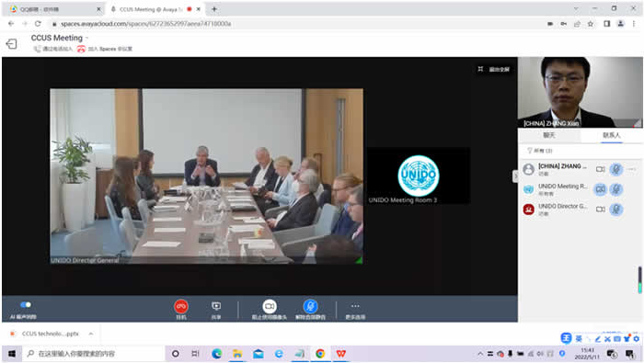Click UNIDO Meeting Room participant avatar

coord(529,189)
